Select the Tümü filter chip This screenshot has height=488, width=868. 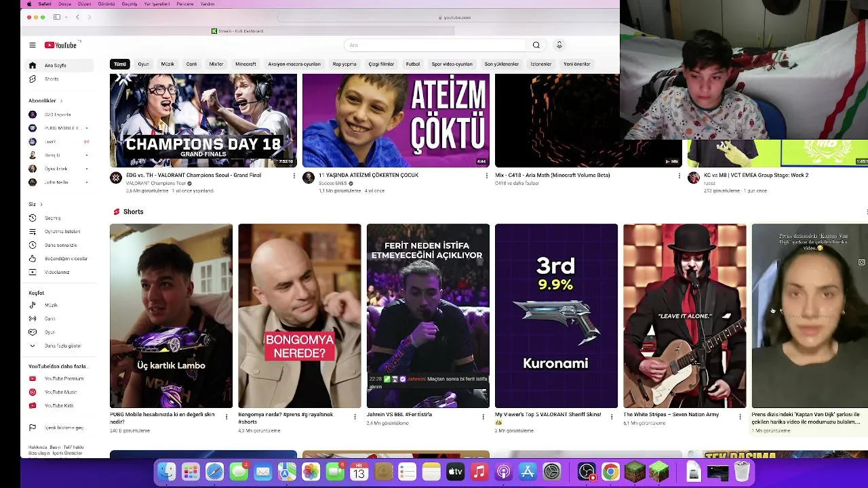(x=120, y=64)
